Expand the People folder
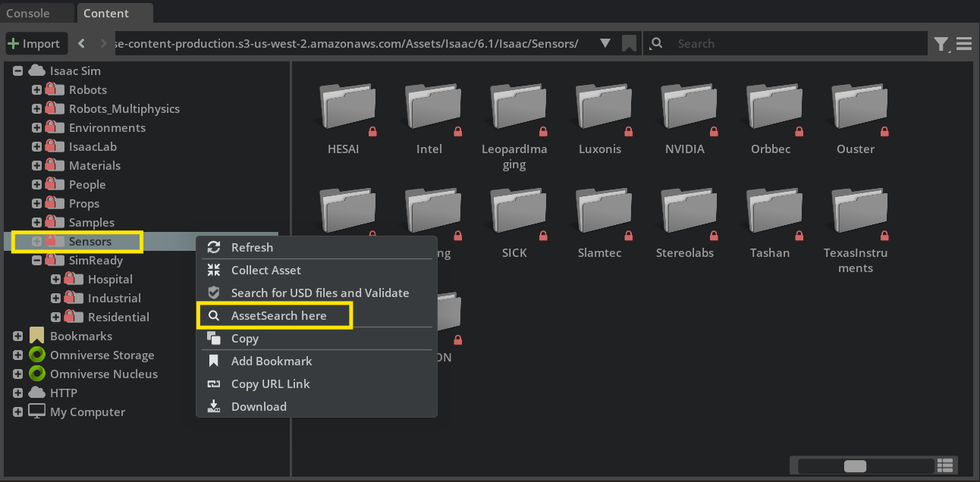Image resolution: width=980 pixels, height=482 pixels. coord(36,184)
